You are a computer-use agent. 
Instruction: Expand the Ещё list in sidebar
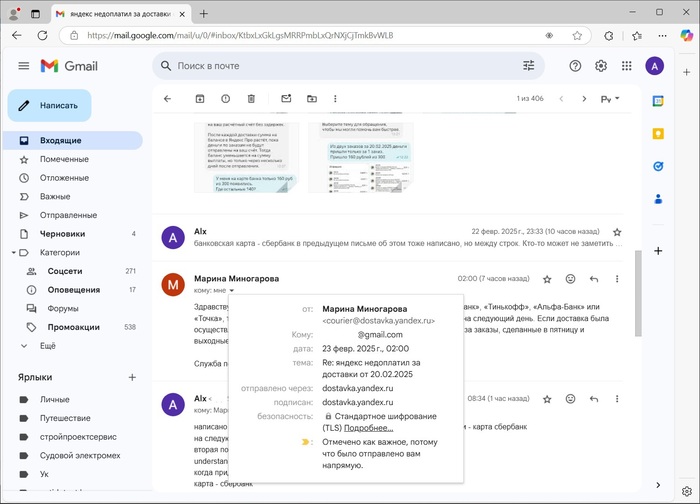[47, 346]
